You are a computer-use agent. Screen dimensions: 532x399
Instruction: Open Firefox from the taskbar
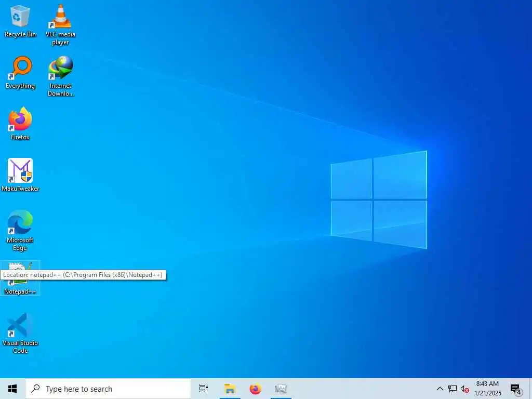256,389
